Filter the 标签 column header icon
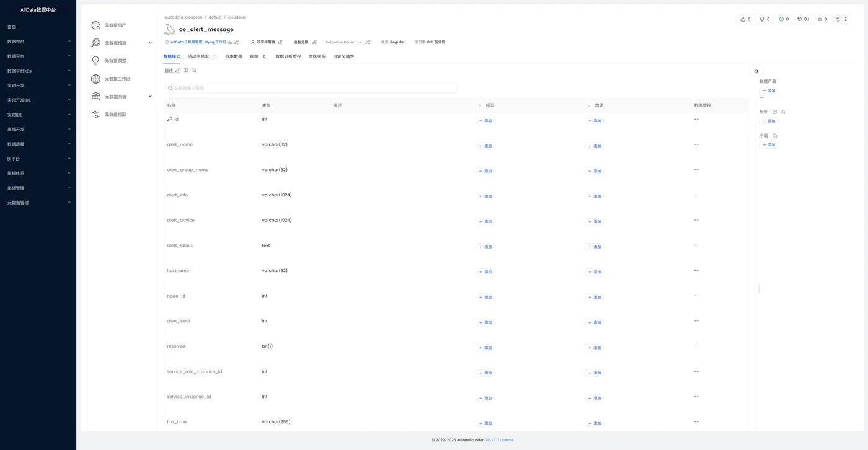868x450 pixels. [479, 105]
